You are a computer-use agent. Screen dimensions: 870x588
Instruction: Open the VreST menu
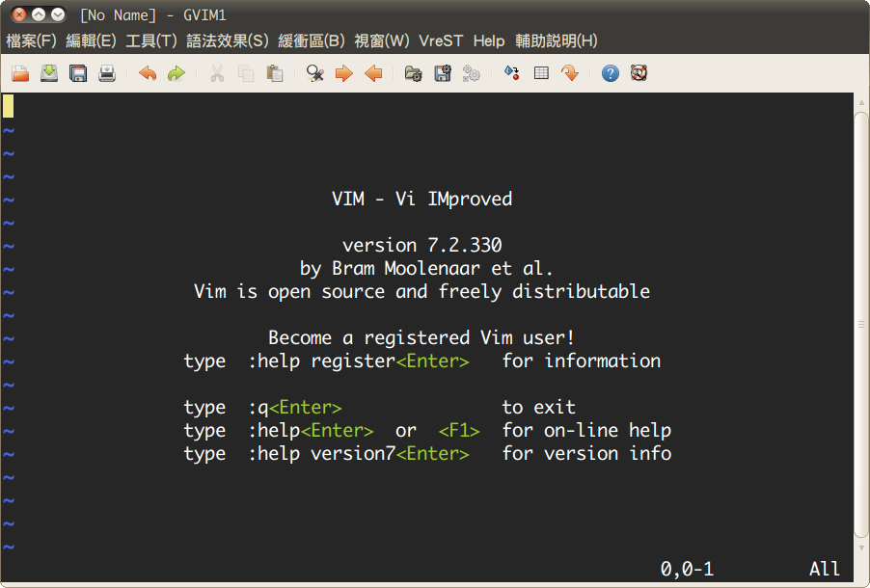(x=441, y=41)
